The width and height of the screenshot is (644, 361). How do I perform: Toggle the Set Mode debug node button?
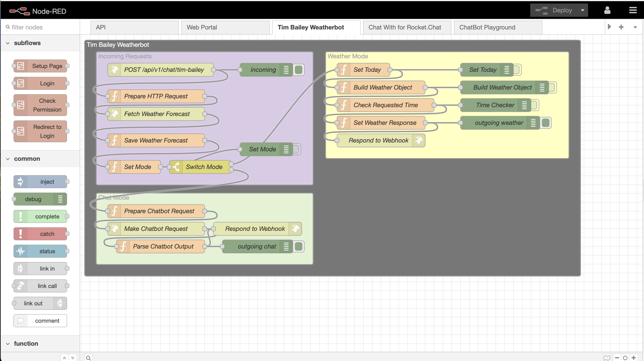296,149
